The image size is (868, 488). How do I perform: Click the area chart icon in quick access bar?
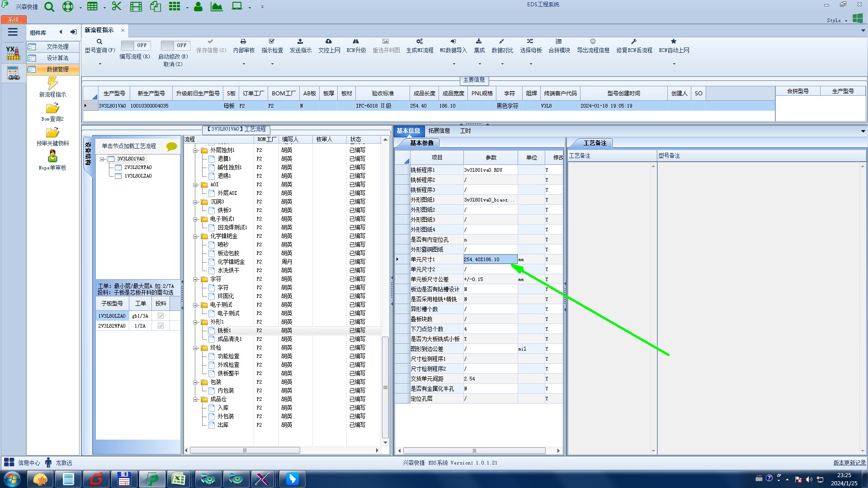[x=217, y=7]
